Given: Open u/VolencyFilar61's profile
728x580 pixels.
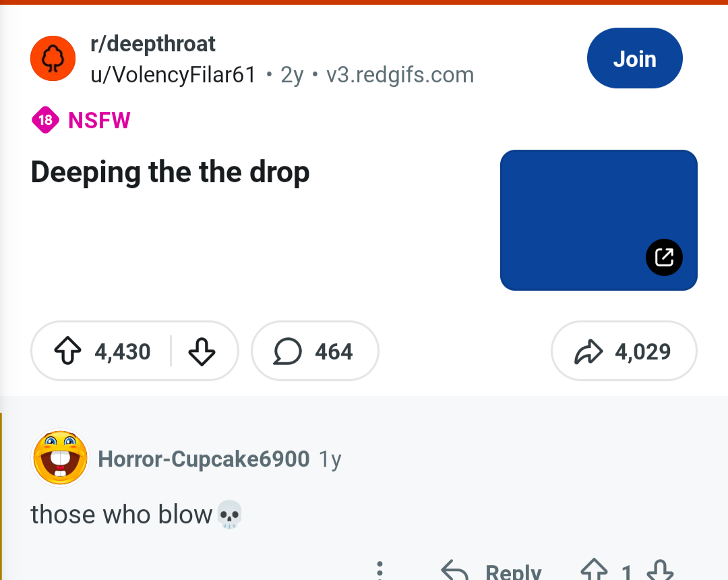Looking at the screenshot, I should pyautogui.click(x=173, y=75).
